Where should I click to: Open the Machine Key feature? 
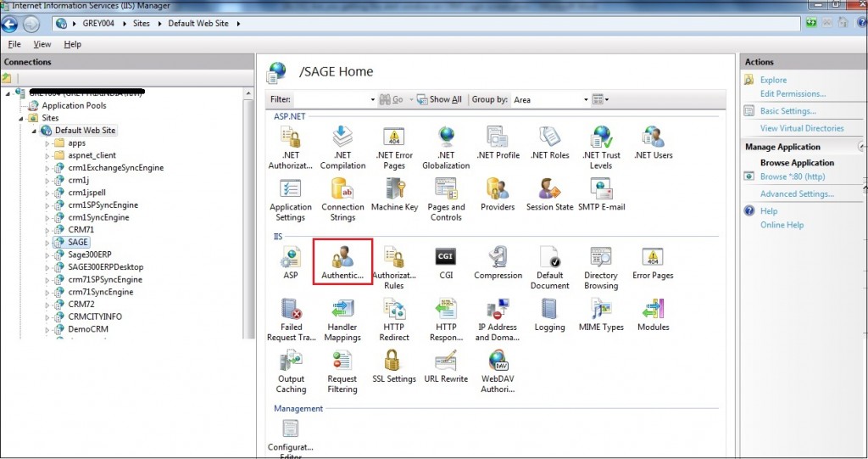tap(394, 195)
